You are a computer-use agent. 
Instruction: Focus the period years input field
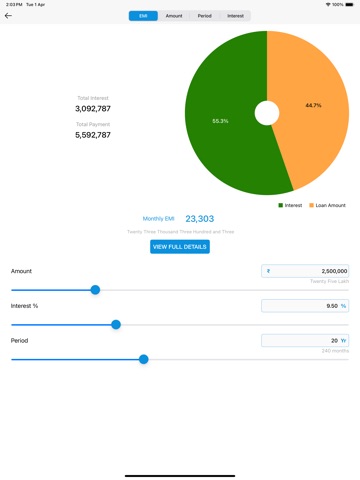click(x=305, y=340)
